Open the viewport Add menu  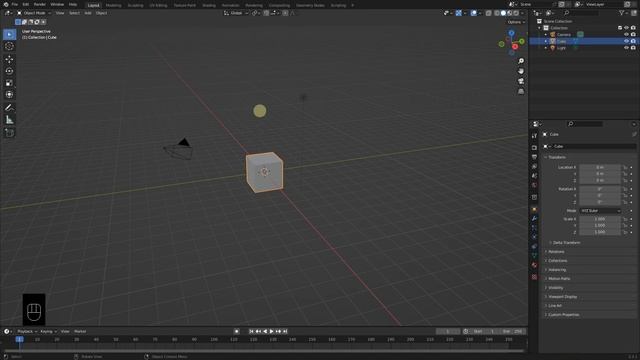88,13
